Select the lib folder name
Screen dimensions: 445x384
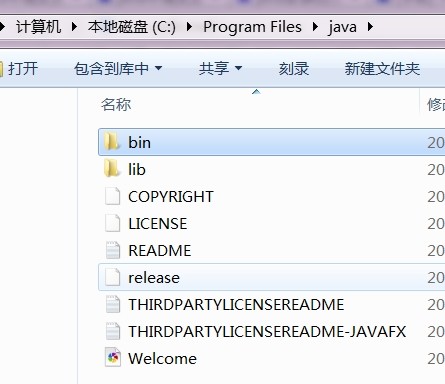tap(137, 170)
